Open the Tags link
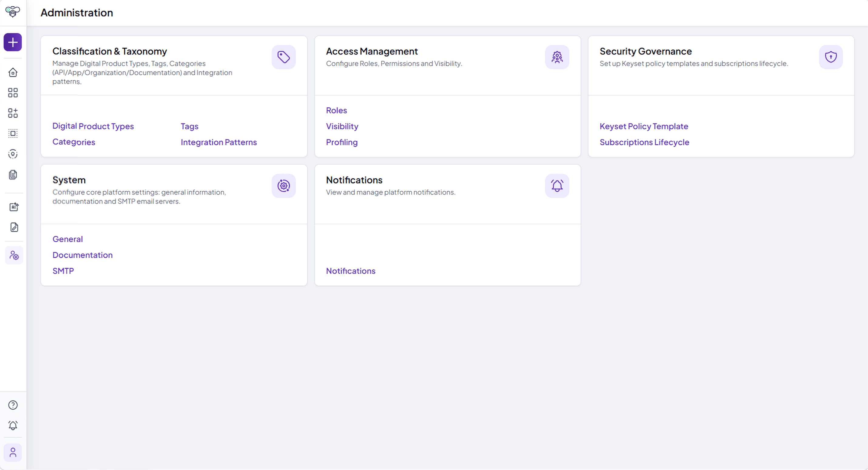 [189, 126]
